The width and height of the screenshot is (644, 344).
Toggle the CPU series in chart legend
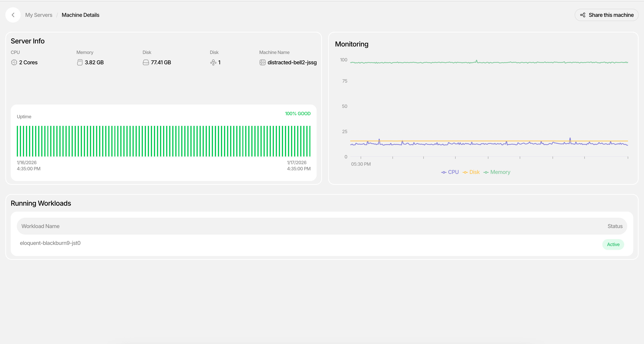tap(450, 172)
